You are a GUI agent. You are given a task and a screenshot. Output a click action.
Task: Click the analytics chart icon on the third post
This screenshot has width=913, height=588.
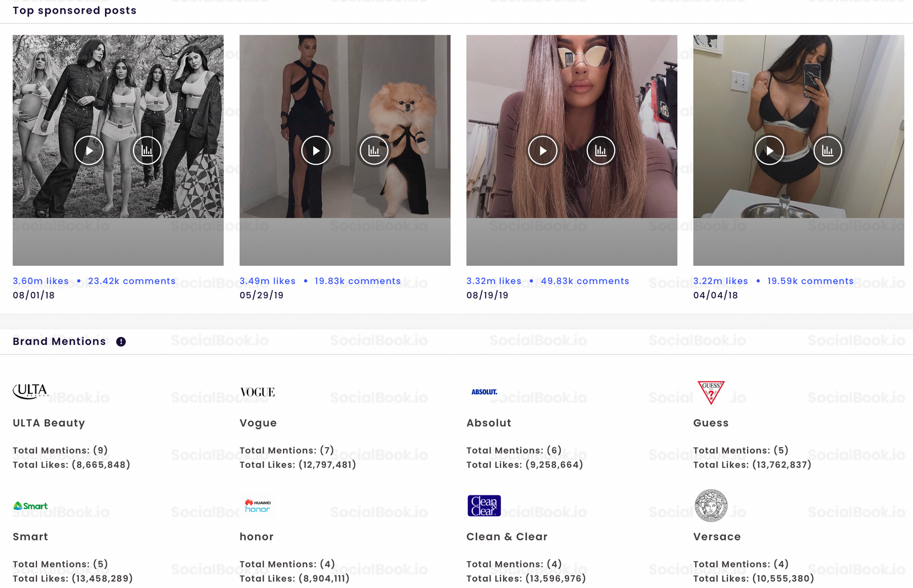click(600, 150)
